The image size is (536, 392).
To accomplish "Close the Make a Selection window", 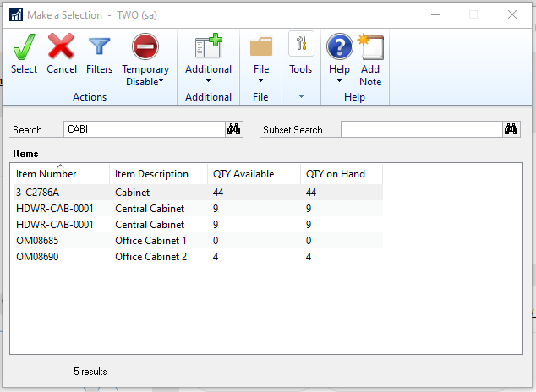I will coord(512,14).
